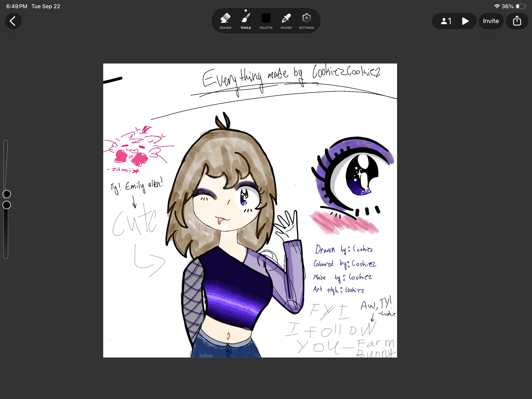The height and width of the screenshot is (399, 532).
Task: Click the brush size slider track top
Action: (x=6, y=142)
